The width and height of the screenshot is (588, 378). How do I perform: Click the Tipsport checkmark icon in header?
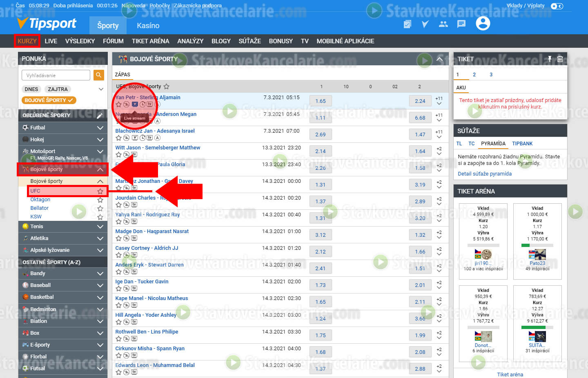click(x=425, y=24)
